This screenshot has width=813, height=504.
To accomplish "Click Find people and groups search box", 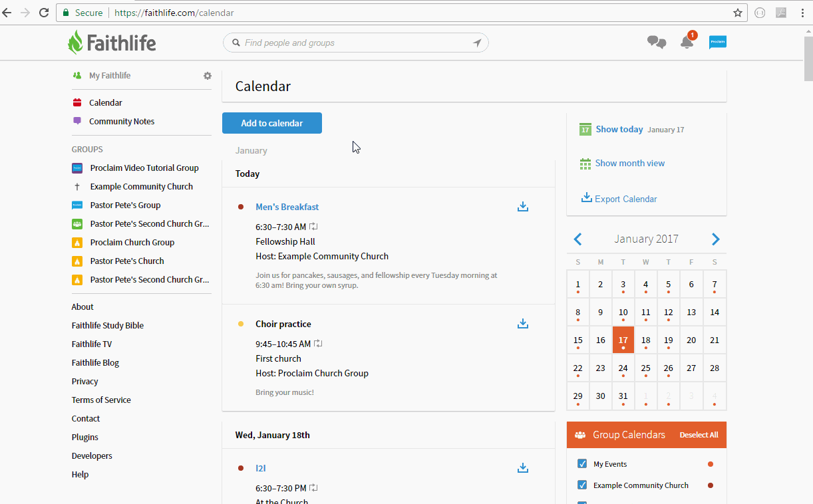I will point(356,43).
